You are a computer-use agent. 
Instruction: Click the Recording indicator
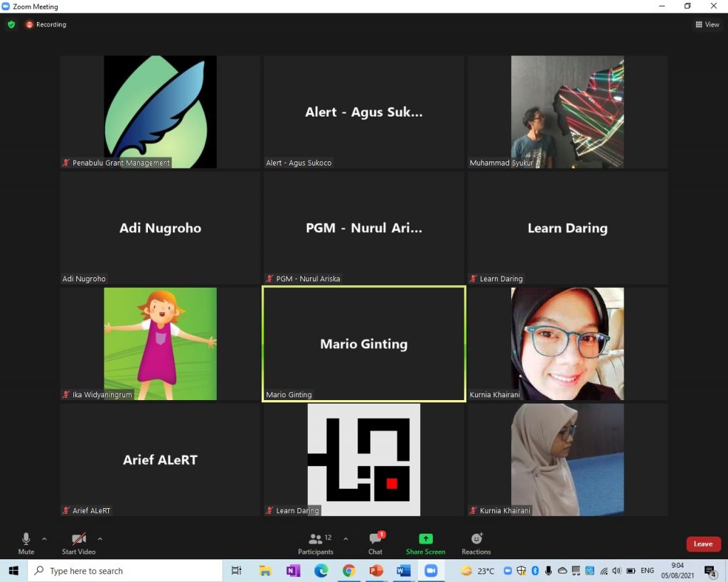(x=46, y=24)
